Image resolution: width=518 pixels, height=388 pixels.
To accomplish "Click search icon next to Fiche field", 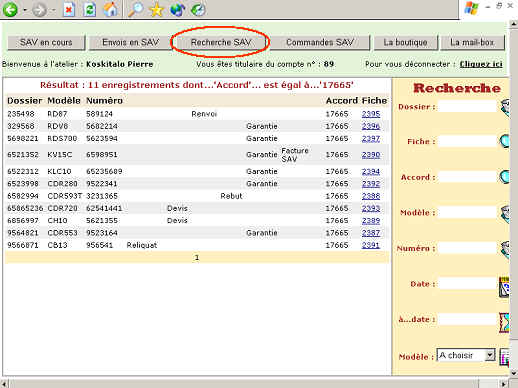I will [505, 141].
